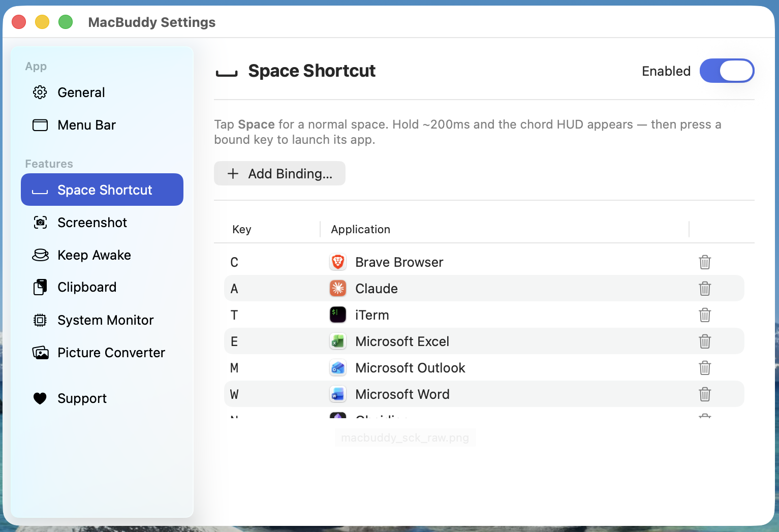Click the Microsoft Outlook application name
Screen dimensions: 779x532
[410, 368]
